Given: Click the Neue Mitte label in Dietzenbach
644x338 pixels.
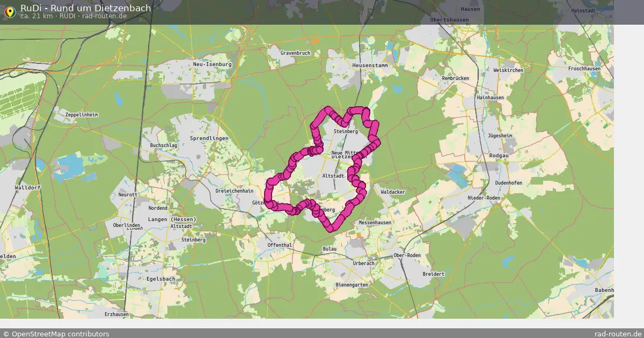Looking at the screenshot, I should point(345,153).
